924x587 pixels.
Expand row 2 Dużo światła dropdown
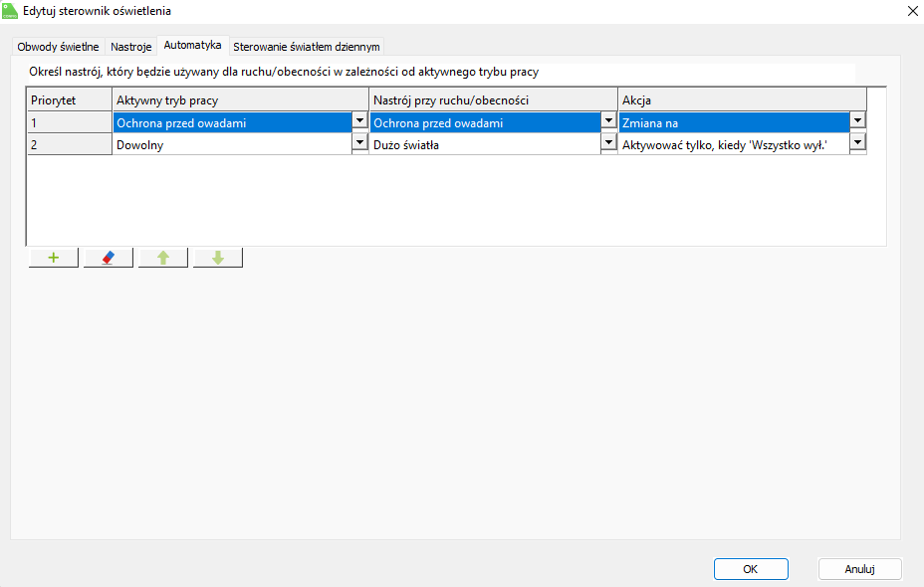click(x=608, y=143)
